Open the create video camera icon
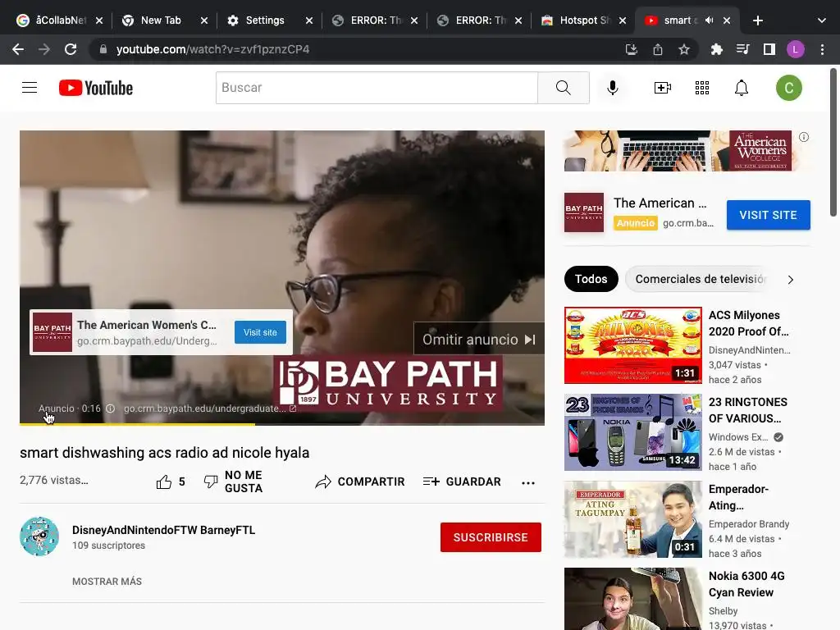This screenshot has height=630, width=840. tap(663, 87)
